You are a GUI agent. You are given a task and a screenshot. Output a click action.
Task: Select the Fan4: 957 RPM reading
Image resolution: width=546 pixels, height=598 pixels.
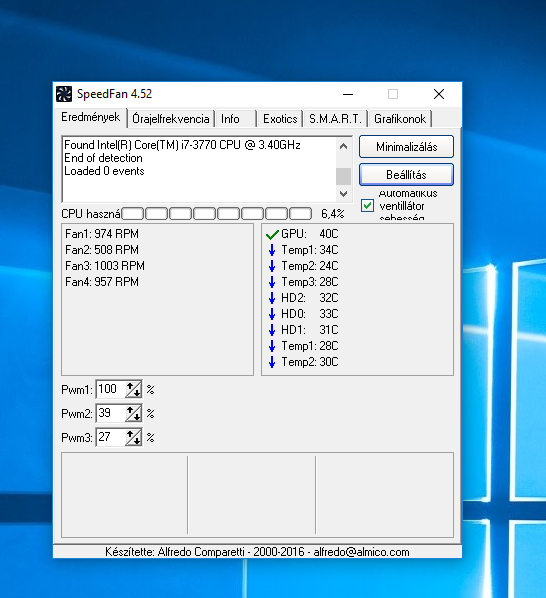[x=102, y=282]
